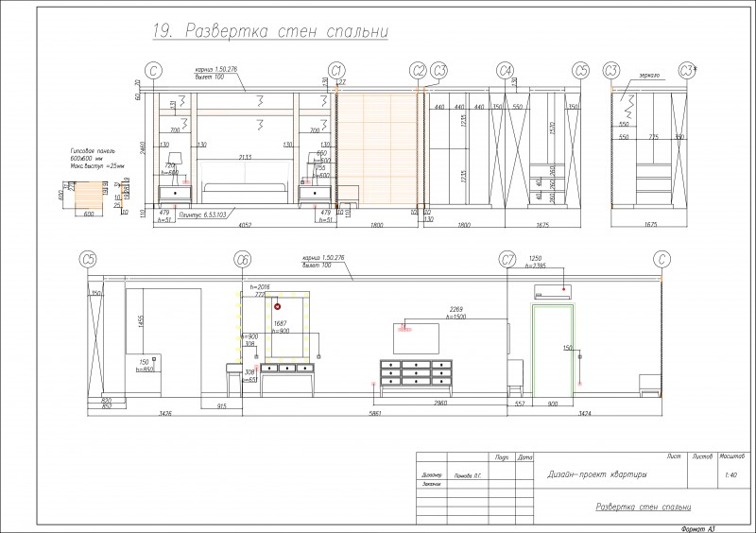This screenshot has height=533, width=756.
Task: Select the orange gypsum panel wall section
Action: (x=377, y=148)
